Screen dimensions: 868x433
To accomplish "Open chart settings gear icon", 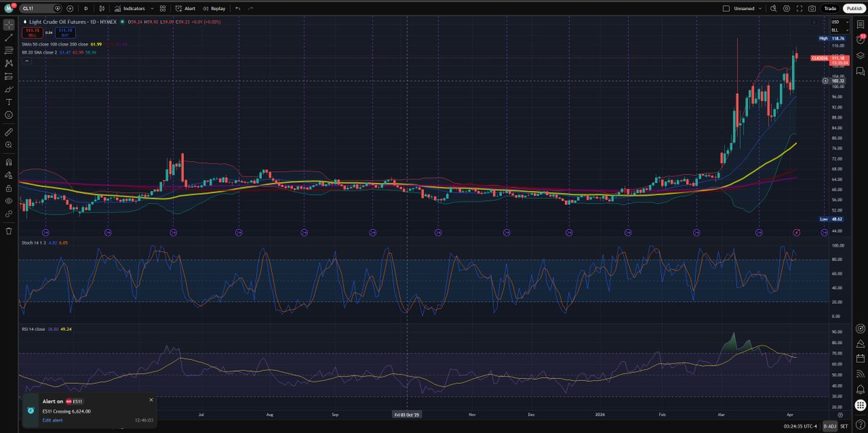I will (x=786, y=9).
